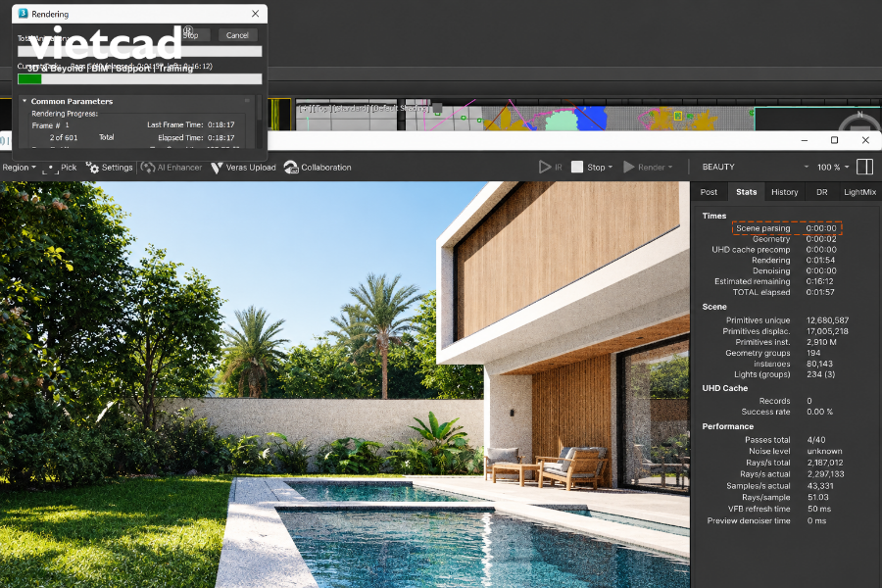Click the Render play button
882x588 pixels.
[x=629, y=168]
